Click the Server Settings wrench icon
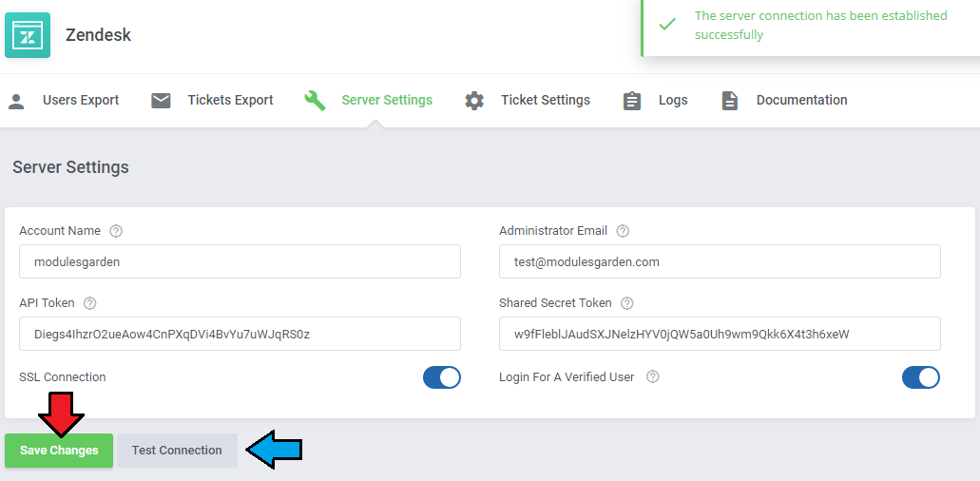The height and width of the screenshot is (481, 980). (x=315, y=101)
